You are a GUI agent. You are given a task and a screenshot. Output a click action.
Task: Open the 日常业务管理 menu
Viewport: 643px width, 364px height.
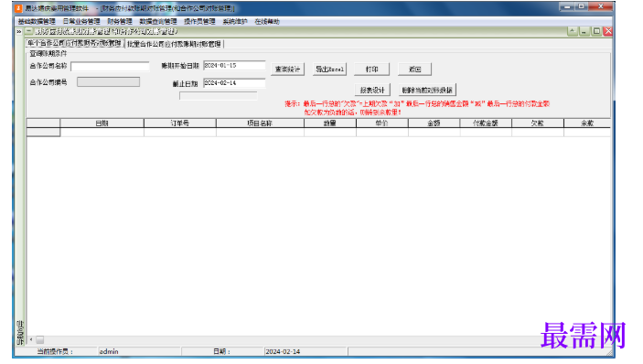click(x=81, y=21)
